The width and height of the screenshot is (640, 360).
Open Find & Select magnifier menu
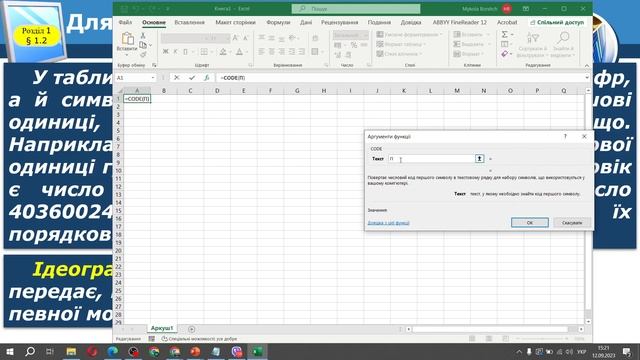coord(563,44)
